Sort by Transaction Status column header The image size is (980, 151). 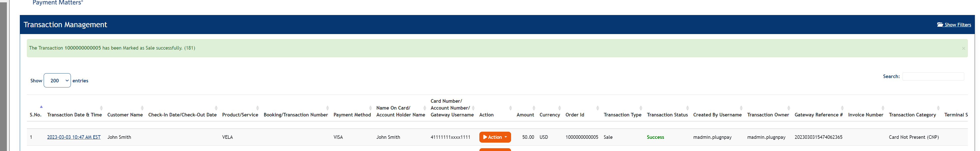(667, 114)
